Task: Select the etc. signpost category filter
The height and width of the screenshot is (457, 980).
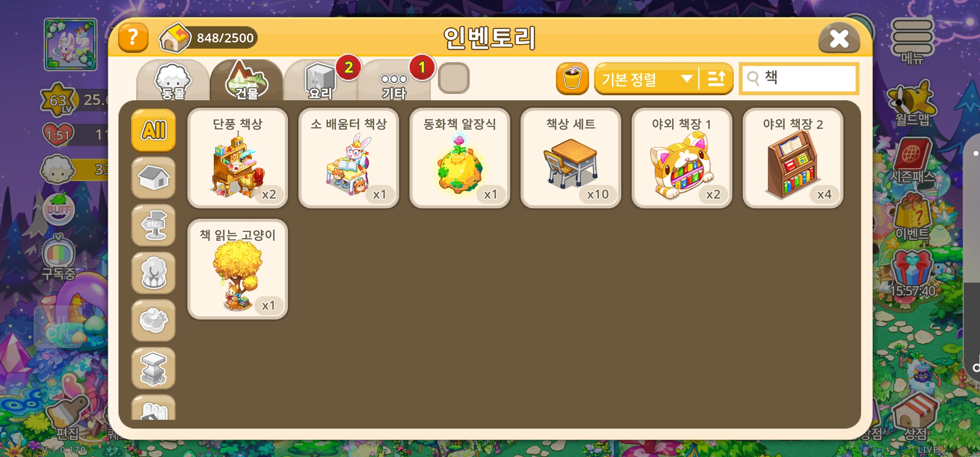Action: 154,225
